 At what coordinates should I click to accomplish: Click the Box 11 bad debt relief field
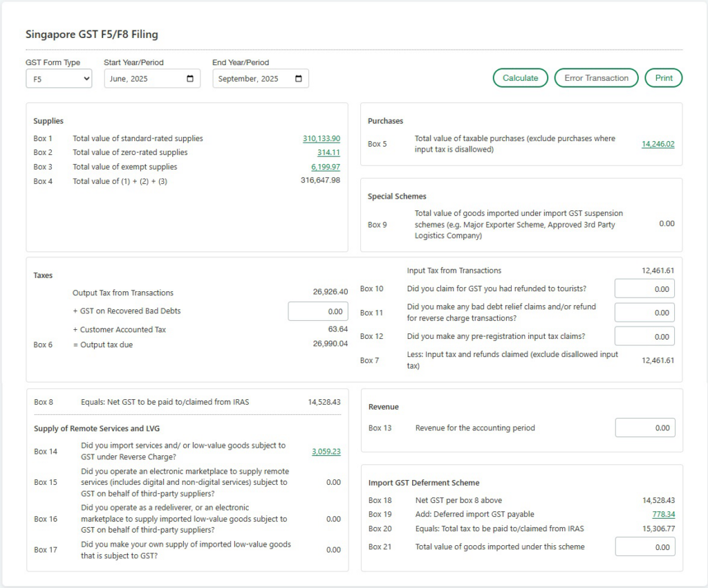click(x=644, y=313)
